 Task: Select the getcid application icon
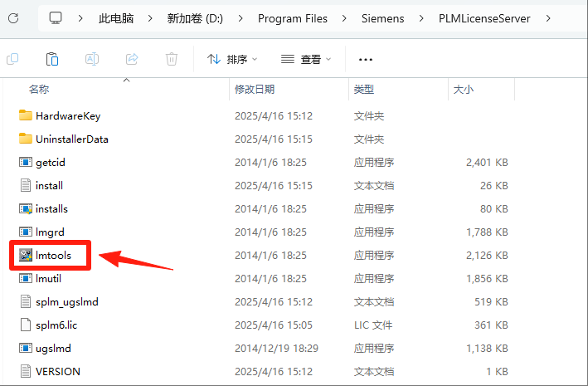[25, 162]
